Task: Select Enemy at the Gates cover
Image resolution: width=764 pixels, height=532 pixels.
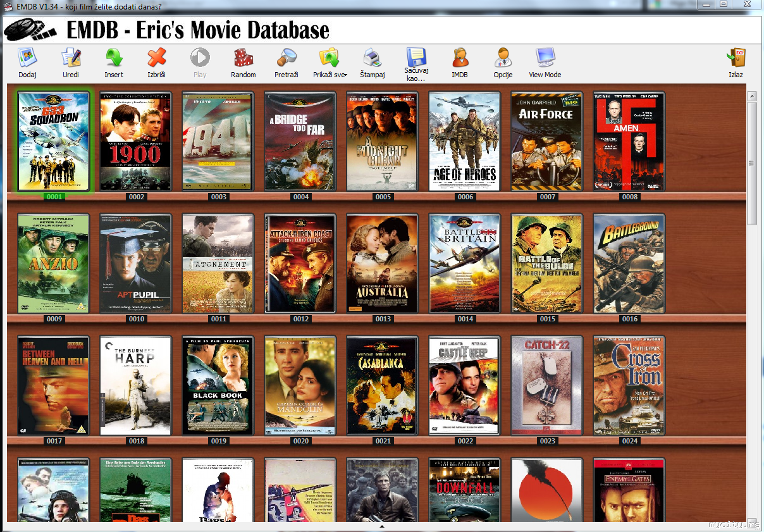Action: [629, 490]
